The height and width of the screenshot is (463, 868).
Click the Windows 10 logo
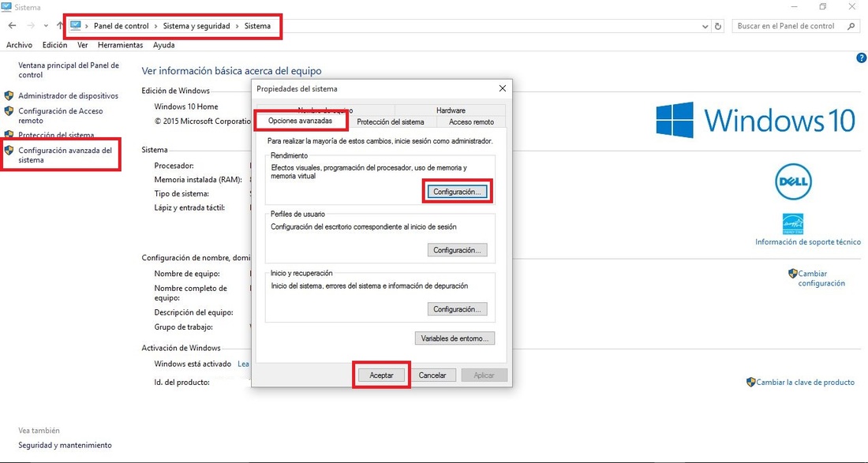click(x=756, y=119)
